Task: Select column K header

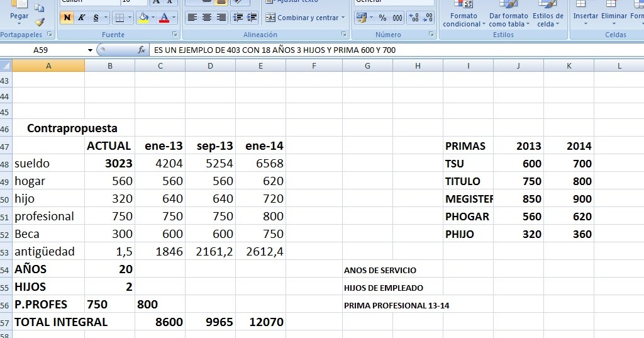Action: click(x=569, y=66)
